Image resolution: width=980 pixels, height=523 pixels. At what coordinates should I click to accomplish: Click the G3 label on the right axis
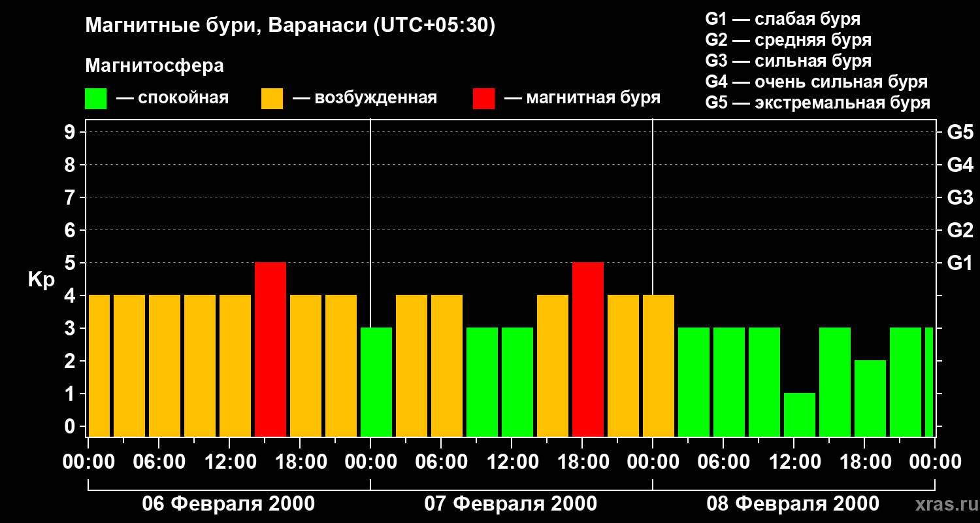tap(960, 198)
